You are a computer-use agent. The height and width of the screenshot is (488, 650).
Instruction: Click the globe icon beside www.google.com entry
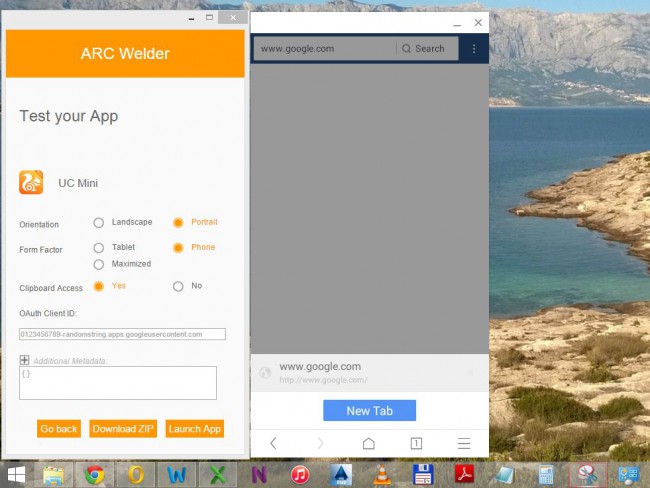265,373
